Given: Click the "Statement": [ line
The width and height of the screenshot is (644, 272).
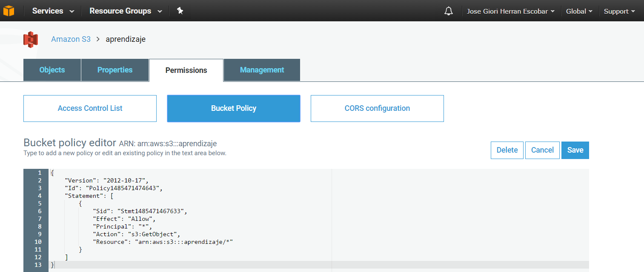Looking at the screenshot, I should [89, 196].
